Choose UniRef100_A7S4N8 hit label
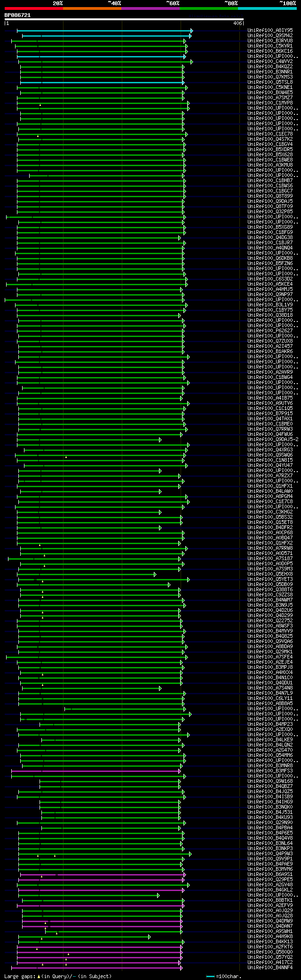 coord(270,688)
